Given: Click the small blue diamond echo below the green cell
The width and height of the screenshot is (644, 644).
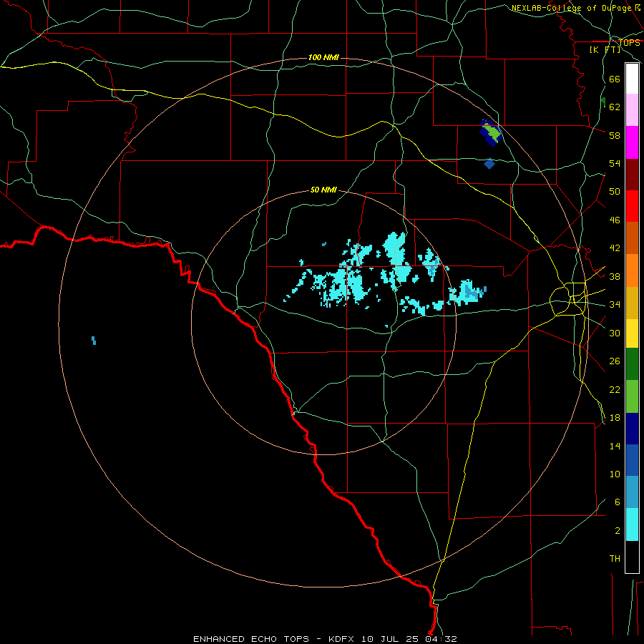Looking at the screenshot, I should (x=489, y=164).
